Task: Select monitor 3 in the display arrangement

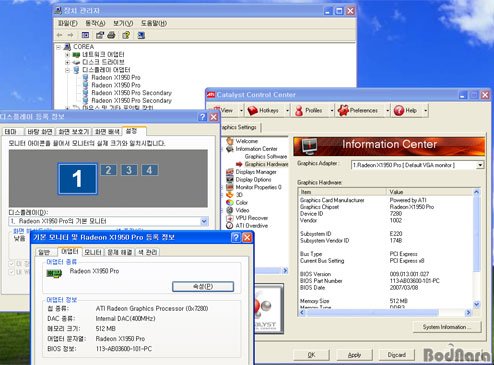Action: 129,170
